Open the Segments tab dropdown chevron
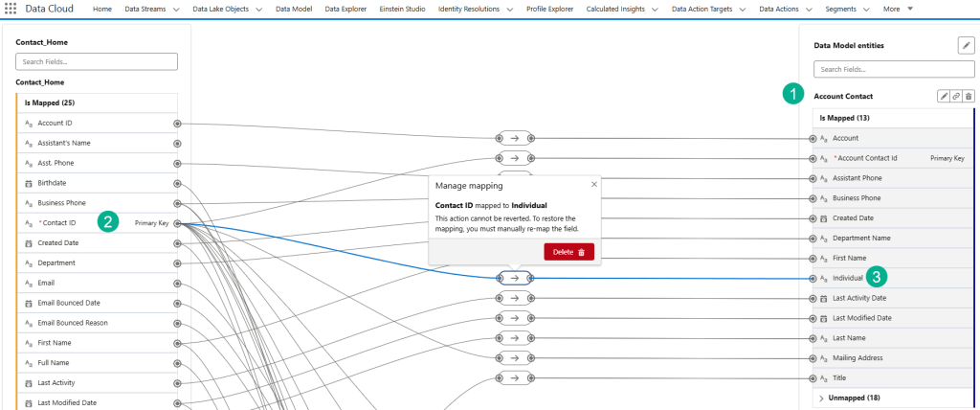Image resolution: width=980 pixels, height=410 pixels. (x=865, y=9)
